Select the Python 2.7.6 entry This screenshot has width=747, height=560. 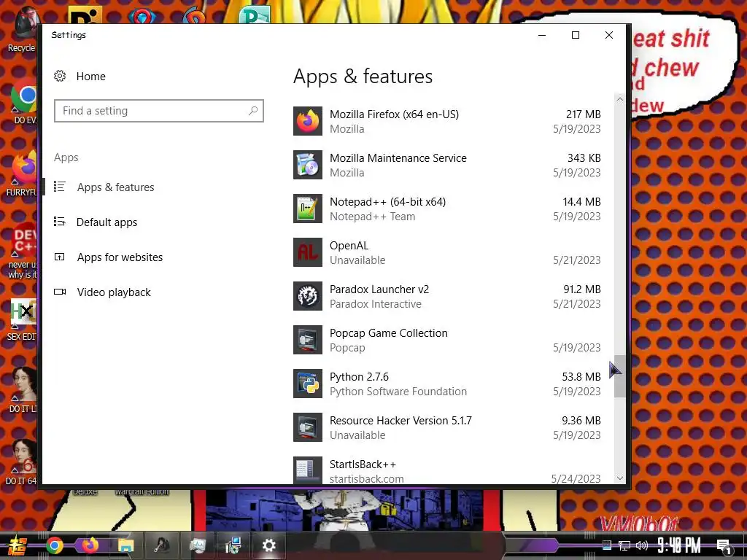coord(447,384)
